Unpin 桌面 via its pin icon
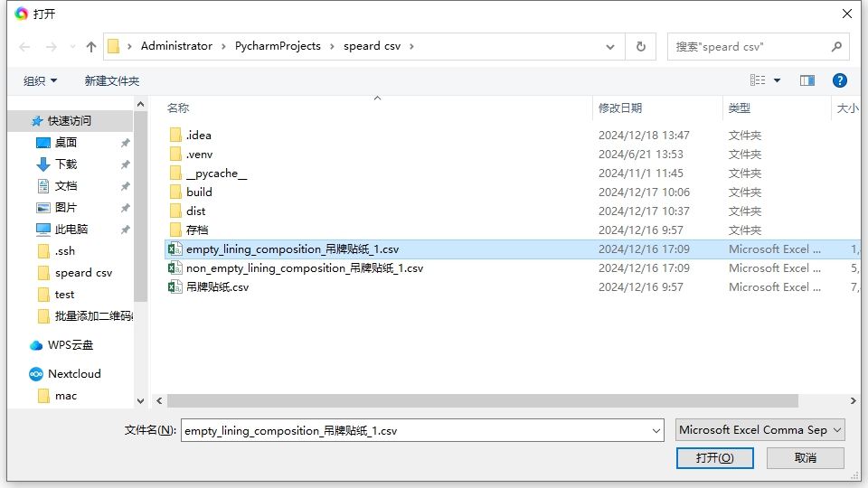868x488 pixels. coord(125,143)
